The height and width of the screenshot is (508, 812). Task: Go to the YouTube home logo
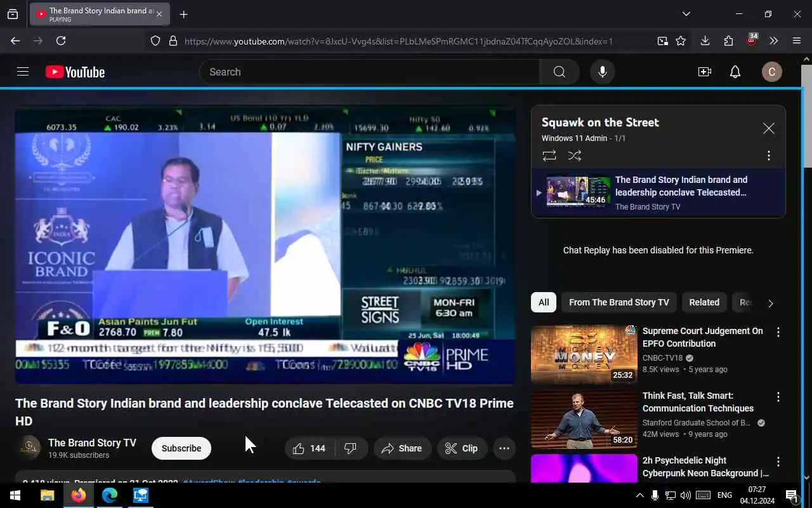pyautogui.click(x=75, y=72)
